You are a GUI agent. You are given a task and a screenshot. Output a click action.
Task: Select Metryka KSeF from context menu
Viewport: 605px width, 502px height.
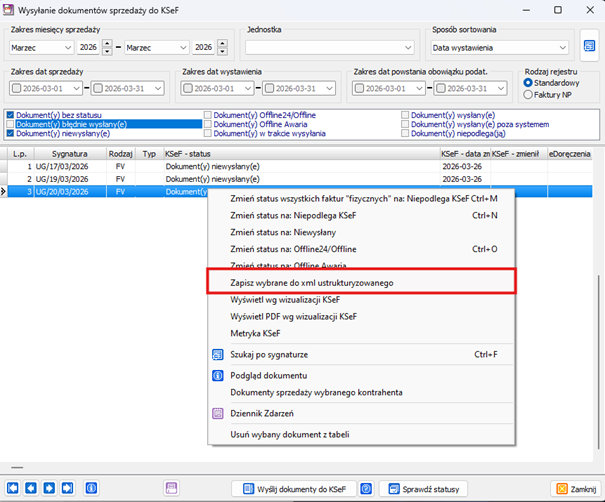click(x=255, y=331)
